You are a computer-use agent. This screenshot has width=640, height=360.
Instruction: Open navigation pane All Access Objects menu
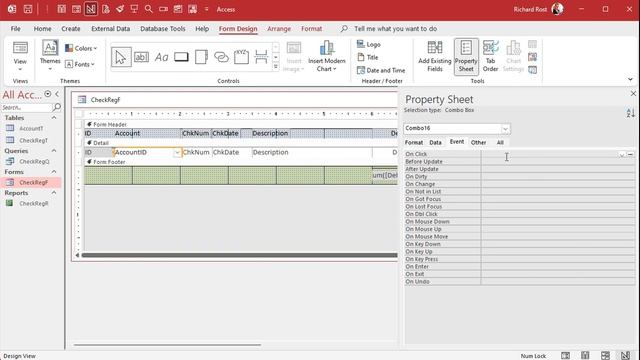coord(48,94)
